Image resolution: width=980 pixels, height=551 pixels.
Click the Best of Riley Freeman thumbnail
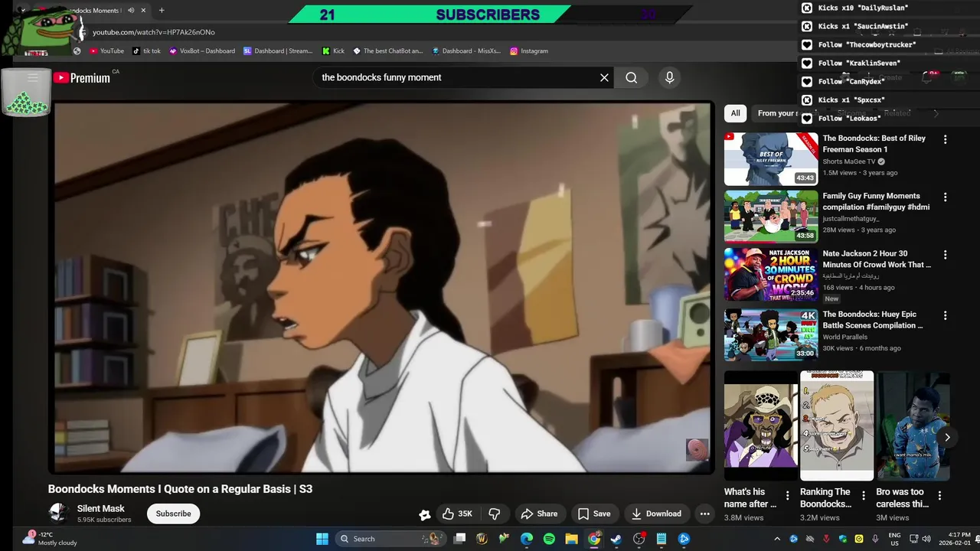(771, 159)
